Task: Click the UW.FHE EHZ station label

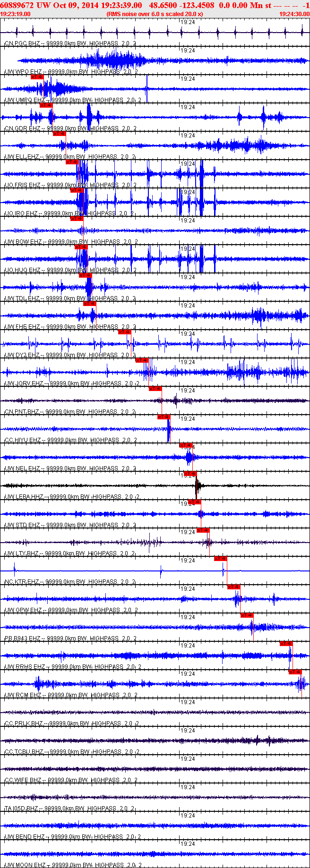Action: 22,327
